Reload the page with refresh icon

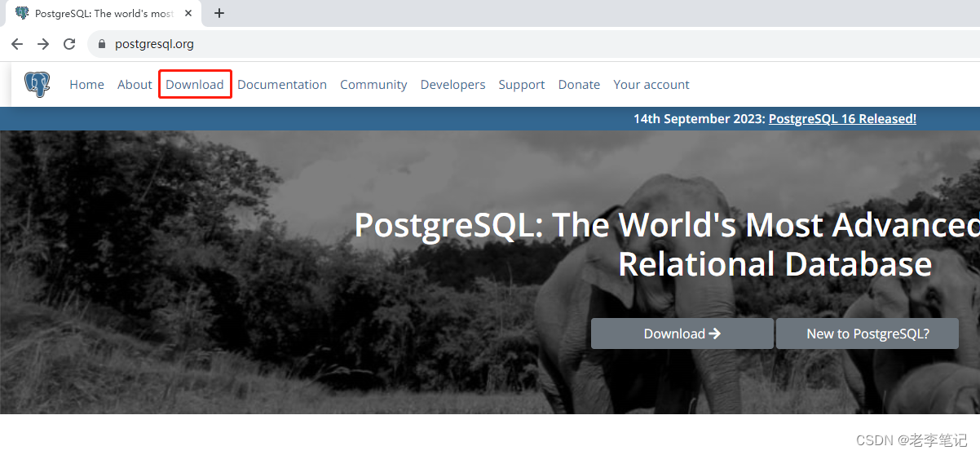tap(69, 44)
